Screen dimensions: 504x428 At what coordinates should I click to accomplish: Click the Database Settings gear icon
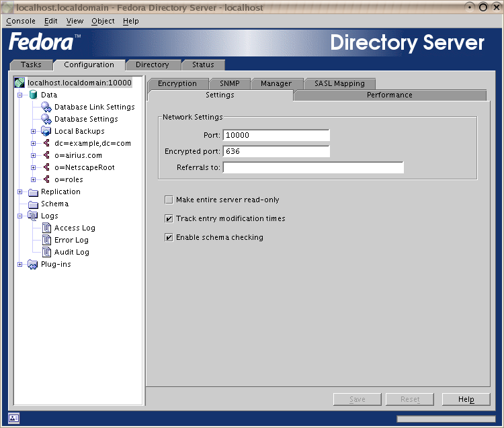tap(46, 119)
